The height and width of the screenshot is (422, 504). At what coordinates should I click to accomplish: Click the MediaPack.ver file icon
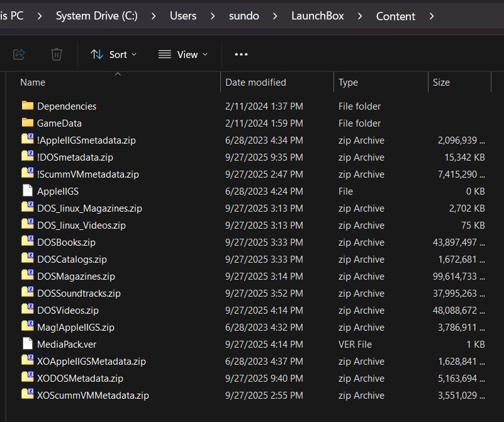tap(28, 344)
